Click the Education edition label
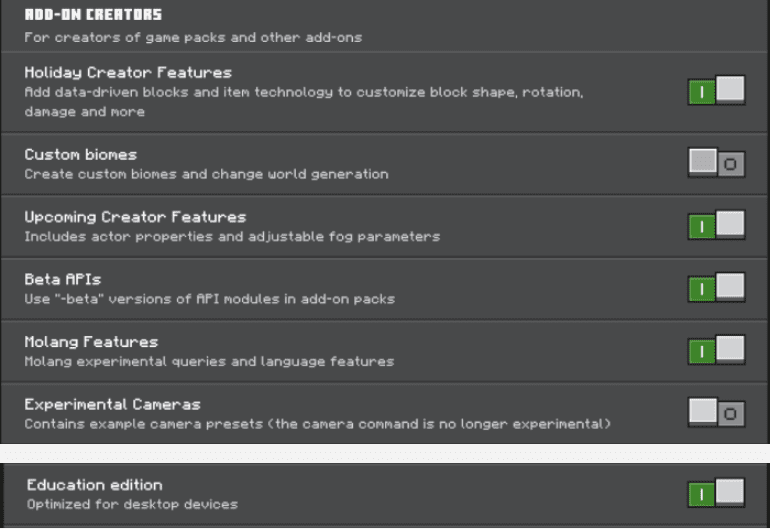 click(95, 485)
